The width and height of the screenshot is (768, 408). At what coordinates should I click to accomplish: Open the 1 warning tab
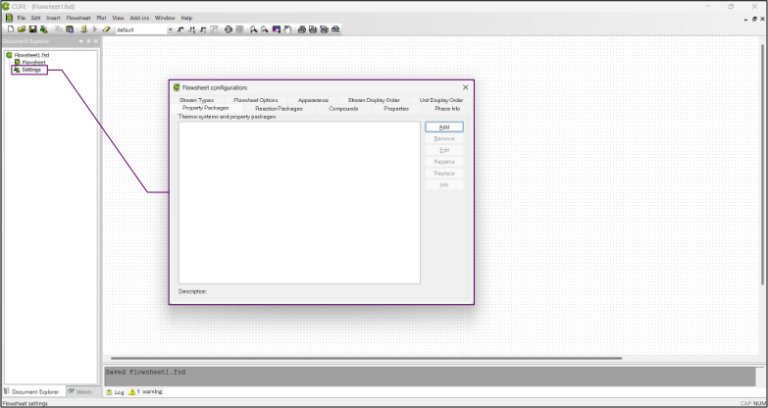point(145,392)
